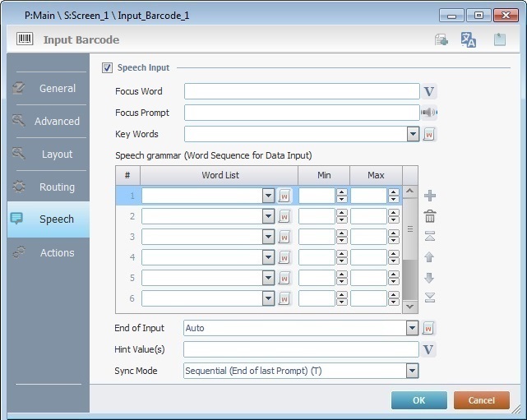Click inside the Focus Word field
This screenshot has width=527, height=420.
pyautogui.click(x=302, y=91)
